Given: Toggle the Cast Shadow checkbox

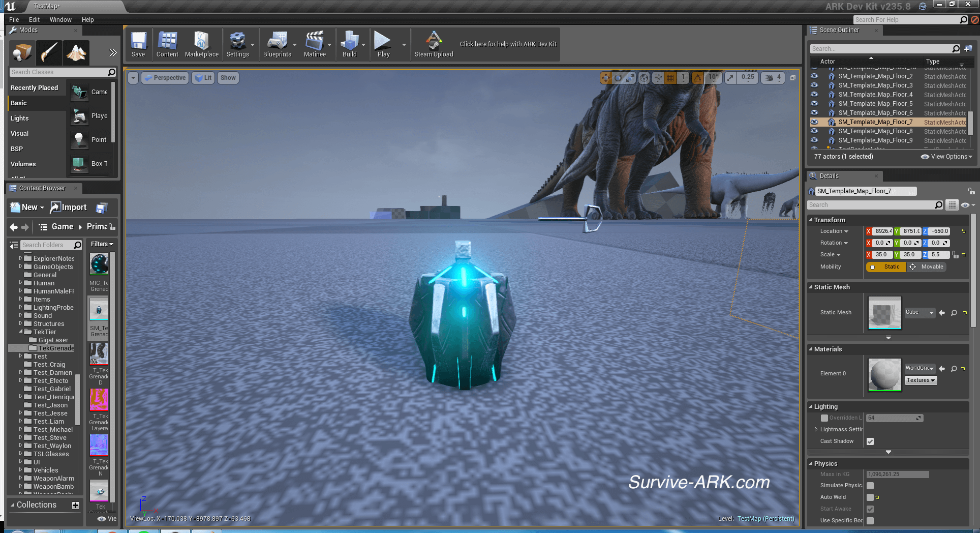Looking at the screenshot, I should 870,441.
